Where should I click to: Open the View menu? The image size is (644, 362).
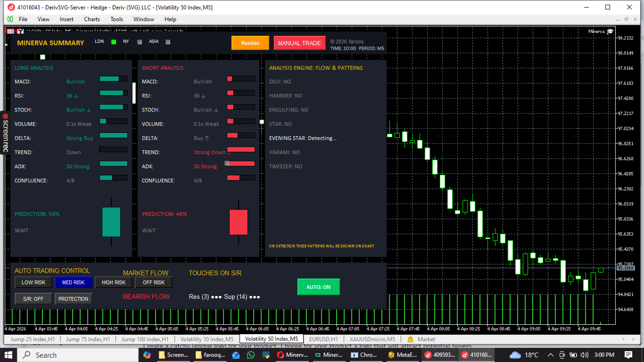43,19
